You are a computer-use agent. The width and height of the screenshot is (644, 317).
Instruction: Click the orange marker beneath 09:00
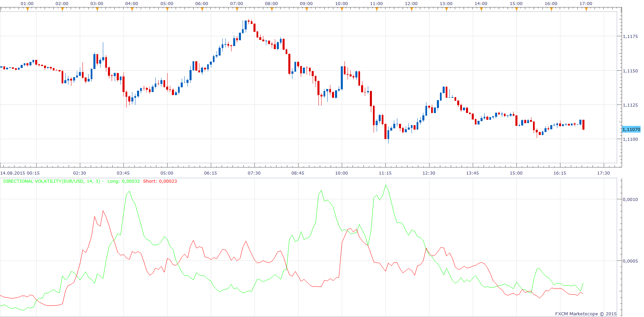click(307, 9)
